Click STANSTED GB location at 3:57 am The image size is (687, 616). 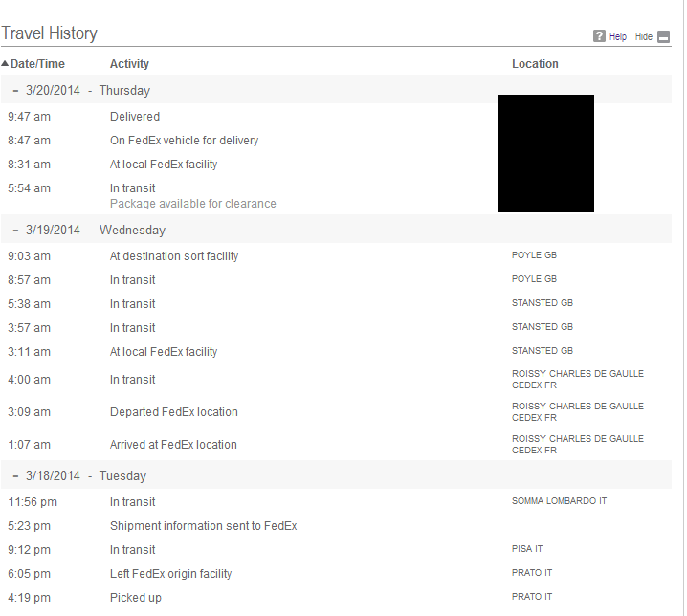pos(543,327)
